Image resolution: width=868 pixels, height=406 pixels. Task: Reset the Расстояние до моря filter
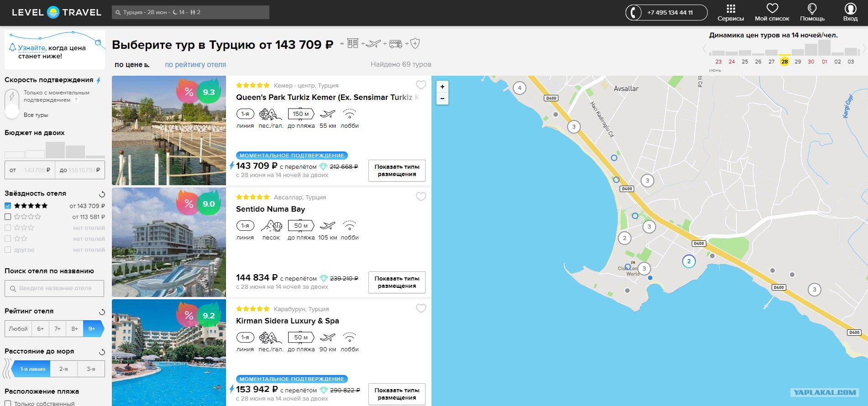pos(102,352)
